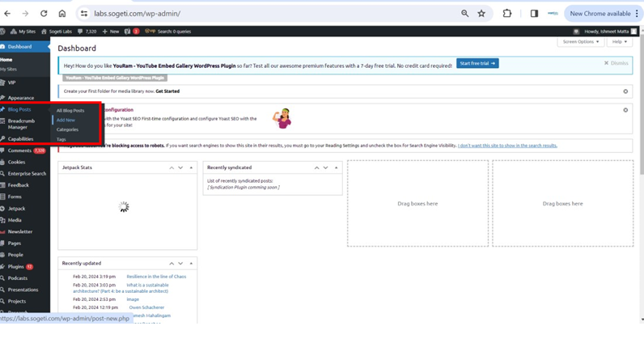Choose Add New in Blog Posts flyout
The height and width of the screenshot is (343, 644).
point(66,120)
